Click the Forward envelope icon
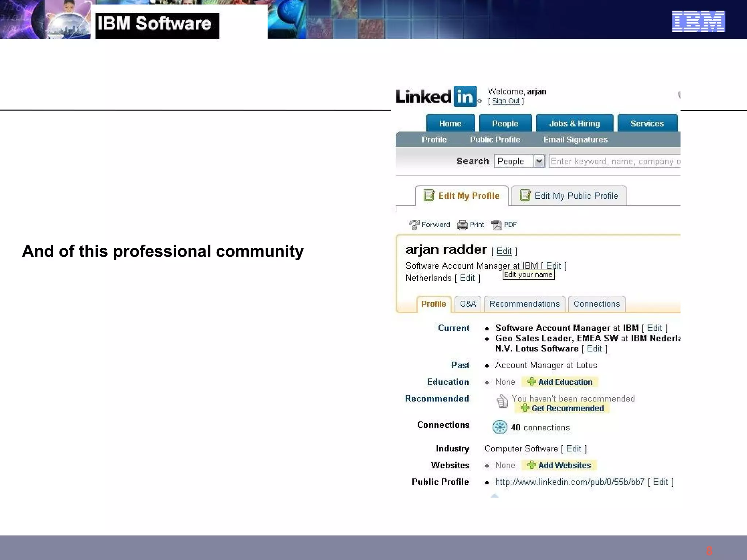747x560 pixels. pos(414,225)
